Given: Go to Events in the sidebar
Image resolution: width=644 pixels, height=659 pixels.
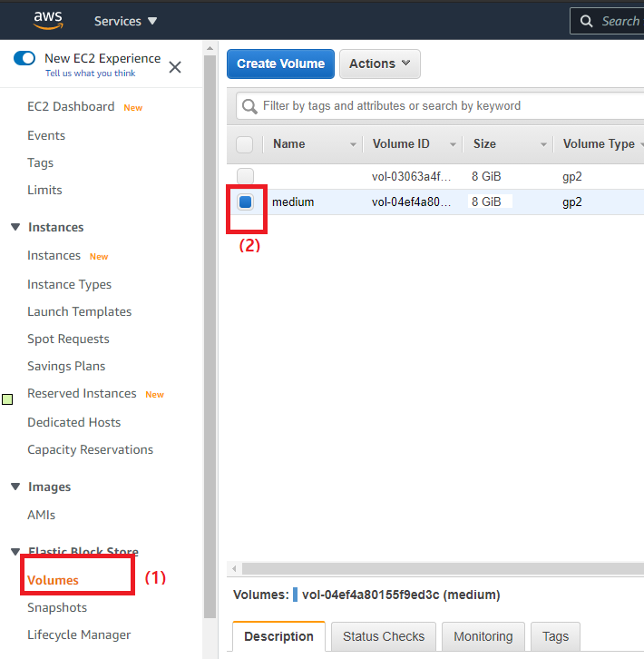Looking at the screenshot, I should [46, 135].
